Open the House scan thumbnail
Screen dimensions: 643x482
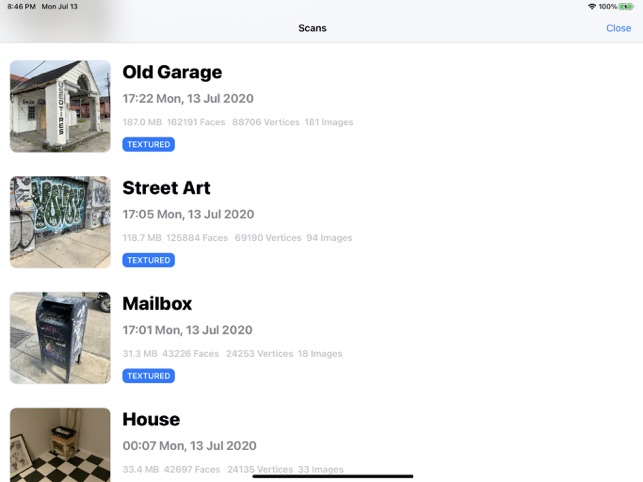point(60,444)
